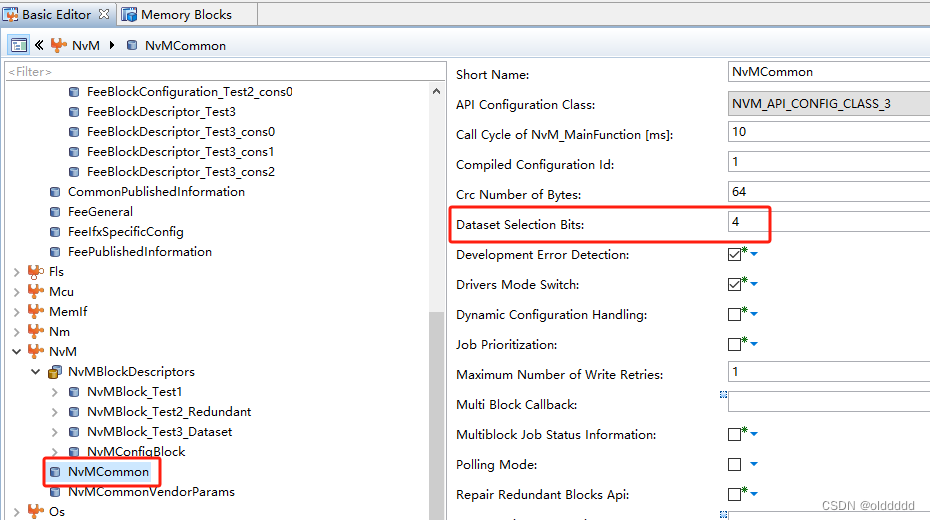Enable the Polling Mode checkbox
The image size is (930, 520).
pos(734,464)
